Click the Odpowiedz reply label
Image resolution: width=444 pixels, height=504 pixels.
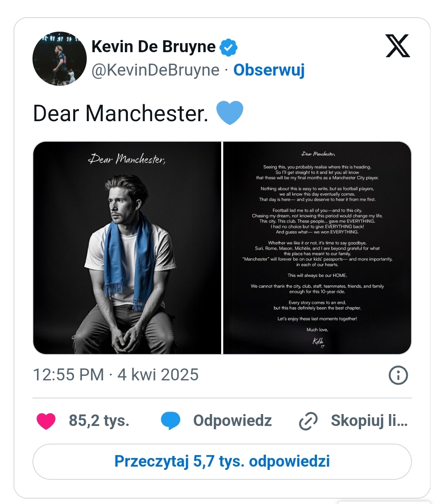click(232, 421)
